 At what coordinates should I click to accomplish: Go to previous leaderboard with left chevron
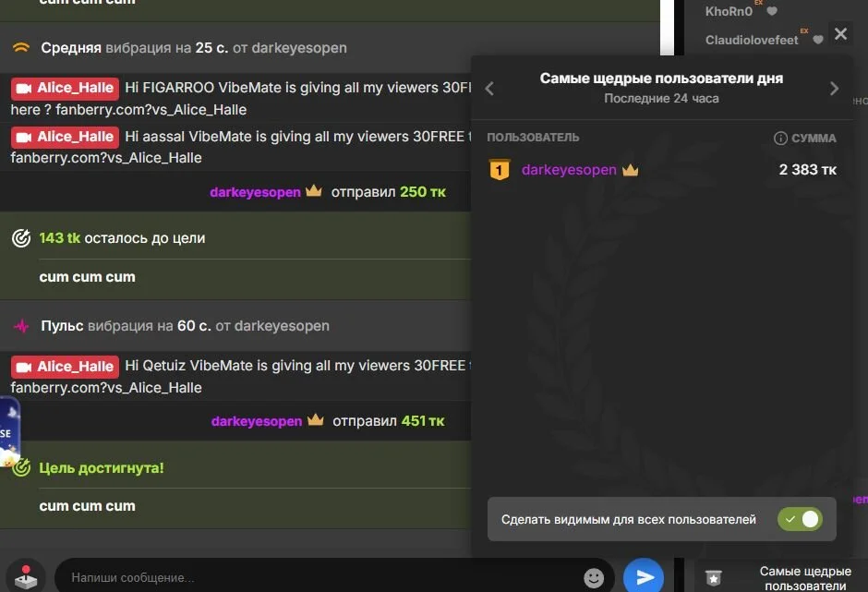(490, 89)
